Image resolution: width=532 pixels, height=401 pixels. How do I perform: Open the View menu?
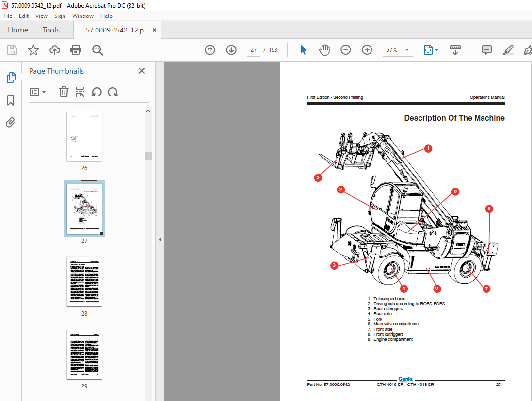[41, 16]
